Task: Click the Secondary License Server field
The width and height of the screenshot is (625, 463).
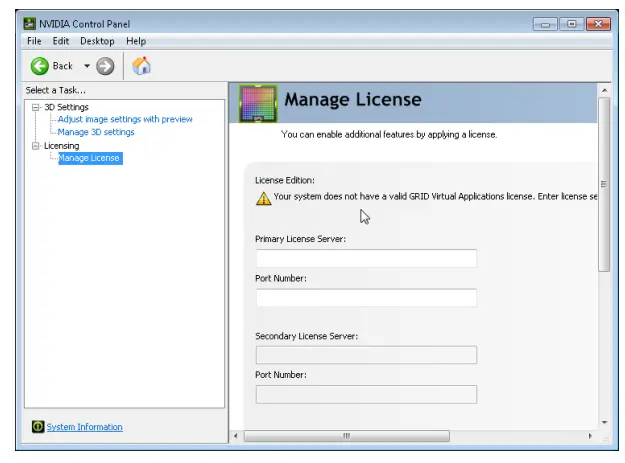Action: (366, 355)
